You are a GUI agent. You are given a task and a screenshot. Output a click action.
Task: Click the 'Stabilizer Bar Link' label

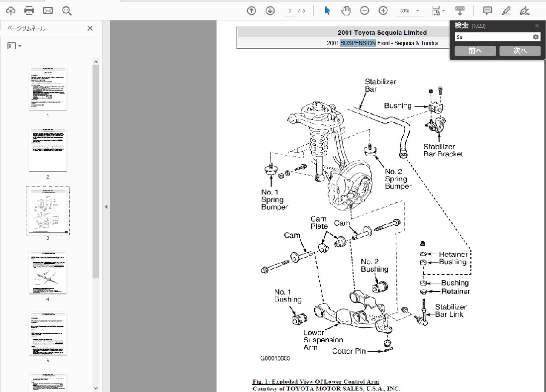coord(451,310)
